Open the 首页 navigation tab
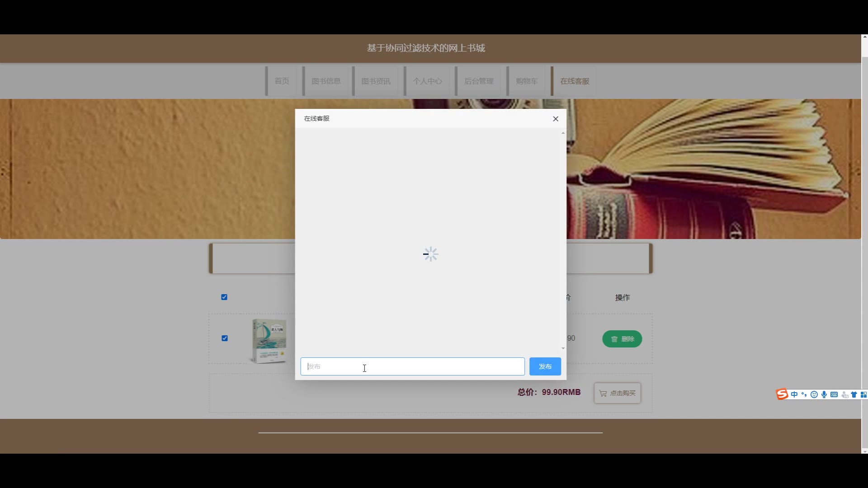 [281, 81]
